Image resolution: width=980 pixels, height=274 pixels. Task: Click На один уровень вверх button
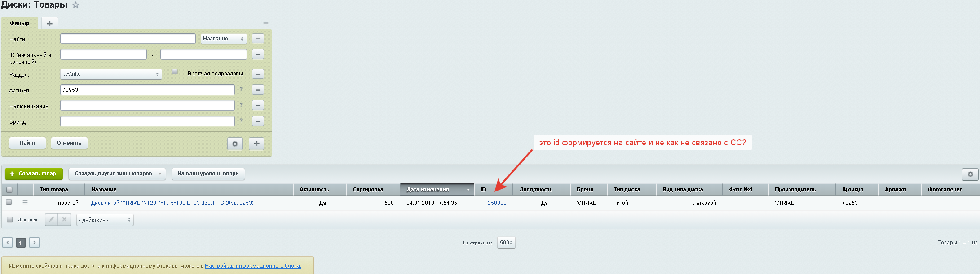(x=208, y=174)
